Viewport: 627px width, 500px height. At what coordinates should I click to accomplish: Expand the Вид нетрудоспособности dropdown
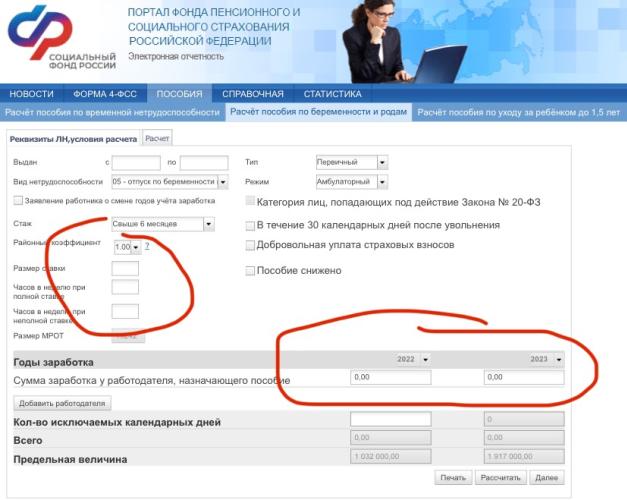point(223,182)
